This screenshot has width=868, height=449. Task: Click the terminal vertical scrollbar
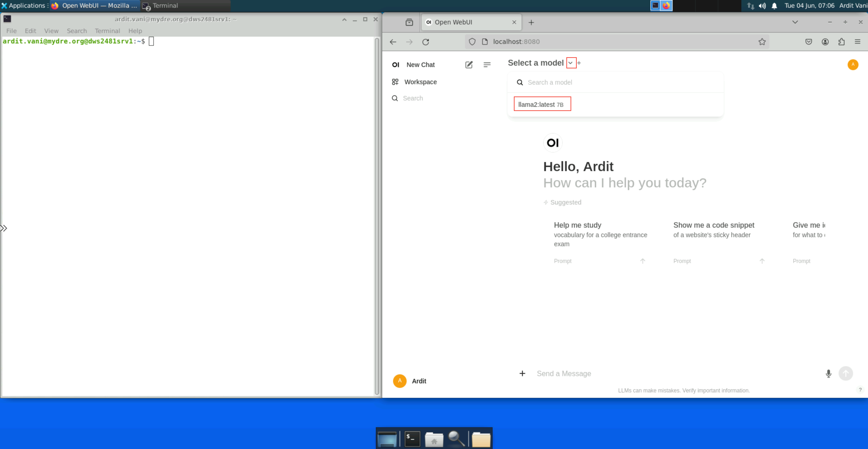pos(377,216)
